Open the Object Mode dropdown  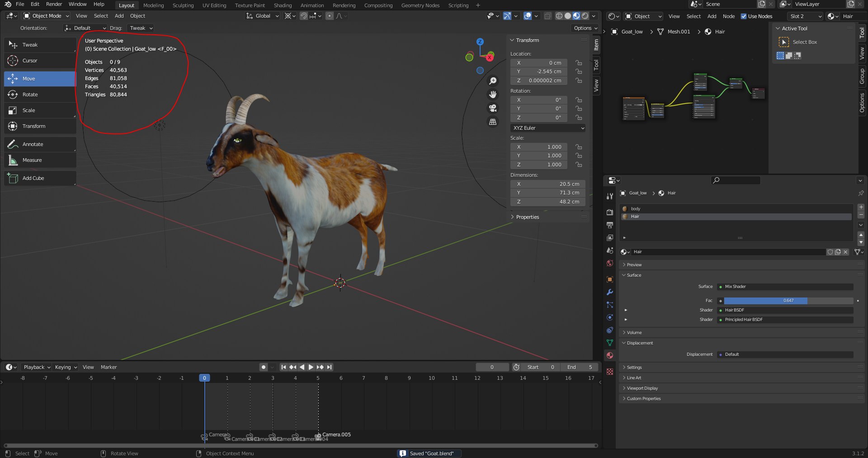tap(46, 16)
